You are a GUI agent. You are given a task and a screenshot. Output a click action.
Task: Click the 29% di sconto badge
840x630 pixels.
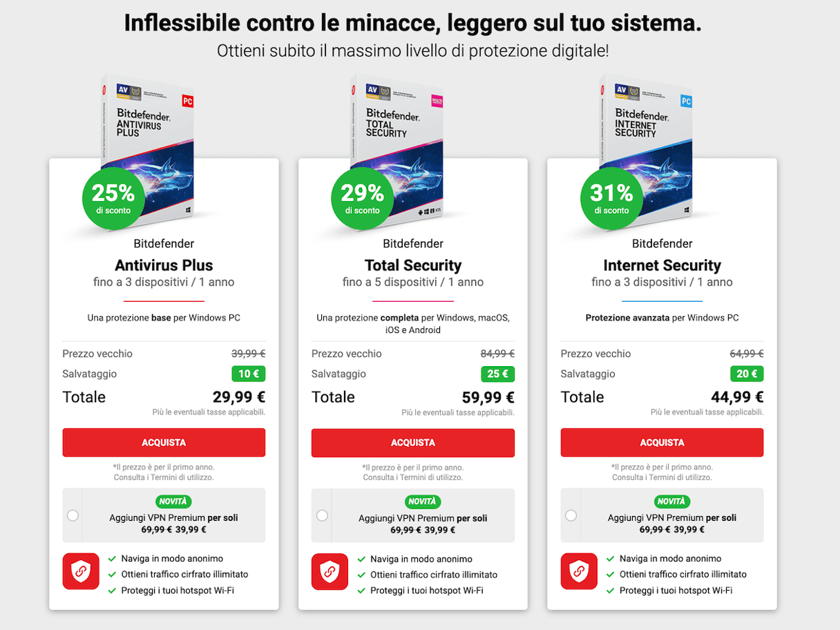pos(362,198)
